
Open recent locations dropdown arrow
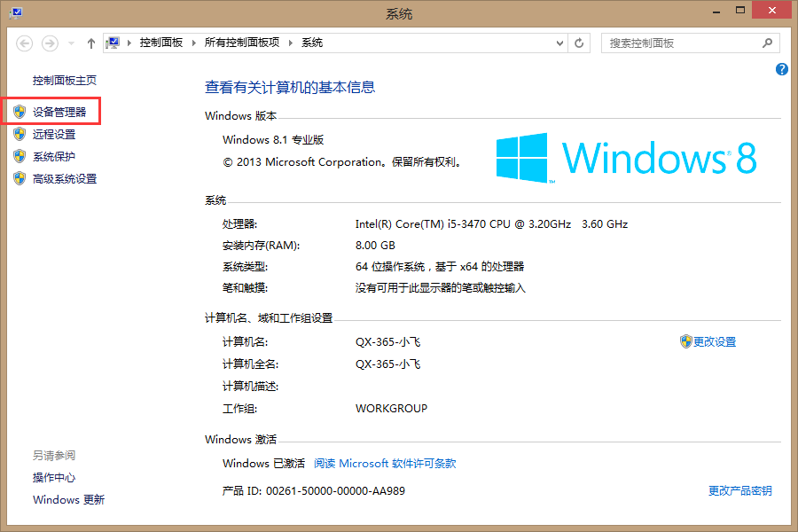[71, 43]
